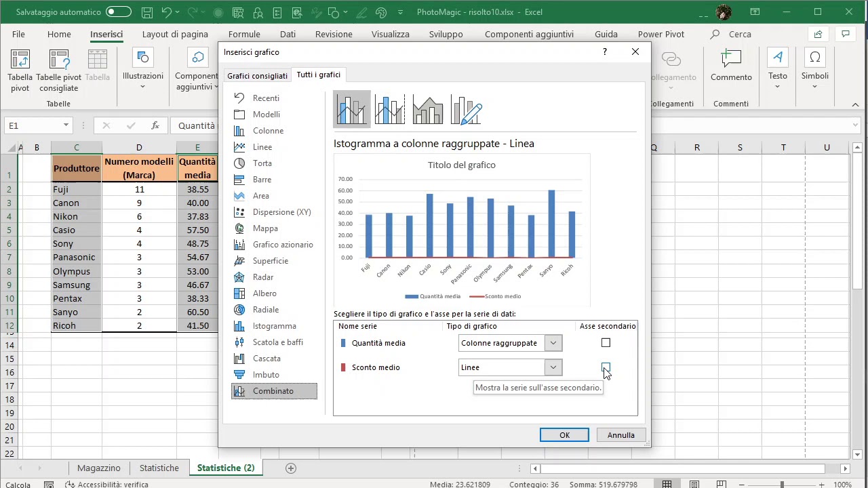Switch to the Tutti i grafici tab
868x488 pixels.
pyautogui.click(x=319, y=75)
